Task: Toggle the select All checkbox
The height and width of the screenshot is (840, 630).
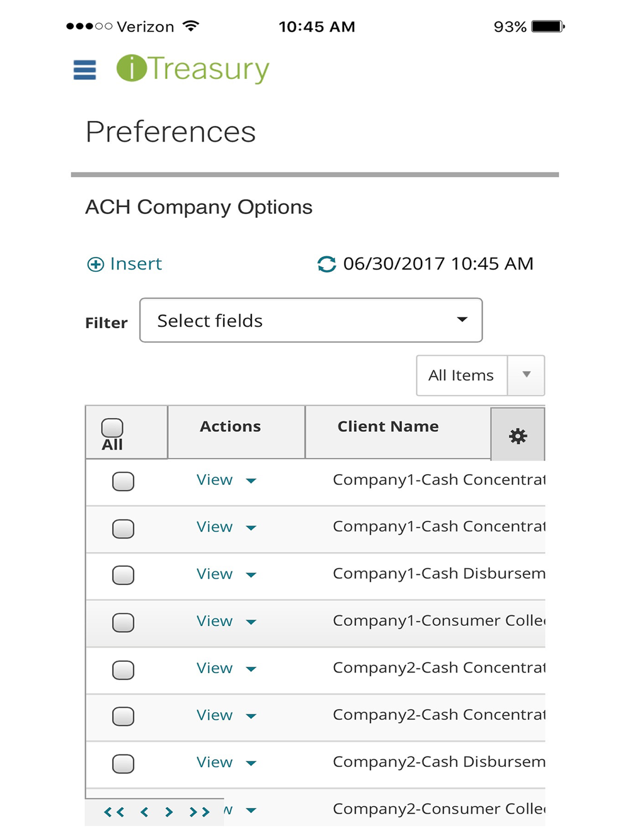Action: click(x=112, y=428)
